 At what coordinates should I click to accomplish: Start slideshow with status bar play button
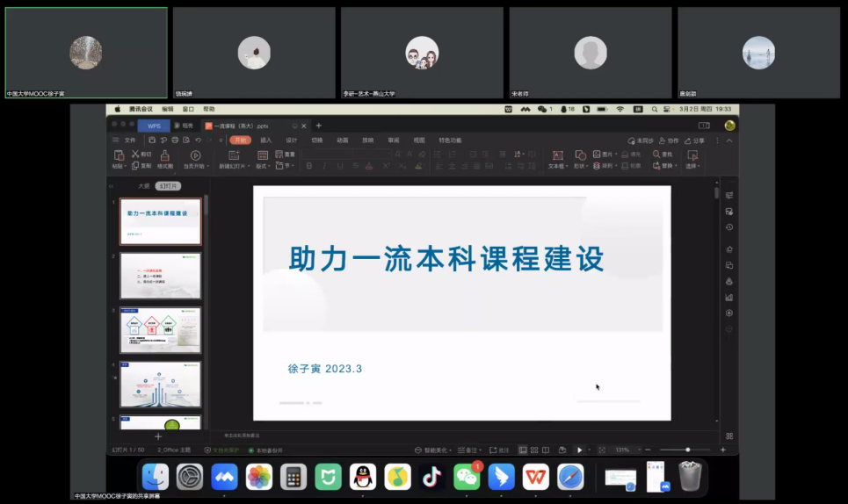(x=579, y=450)
